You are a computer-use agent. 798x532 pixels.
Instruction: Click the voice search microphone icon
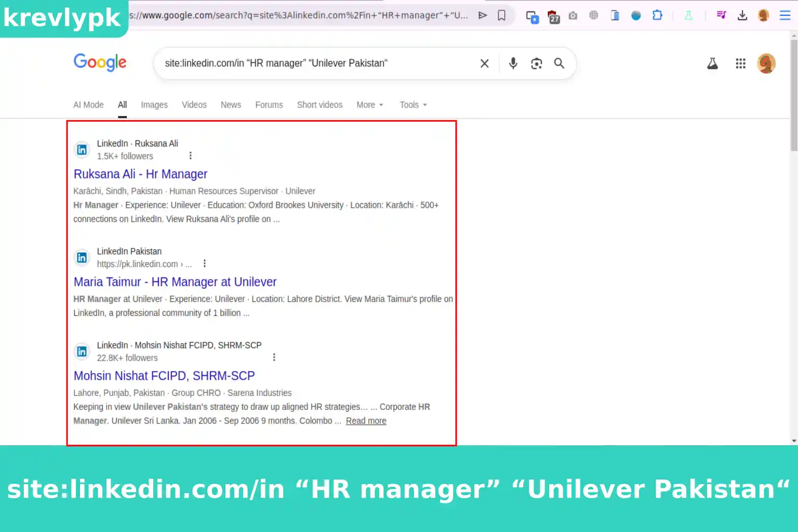click(x=513, y=63)
